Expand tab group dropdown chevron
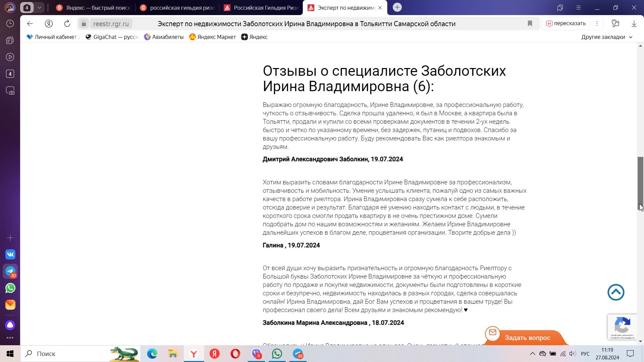 (x=39, y=7)
